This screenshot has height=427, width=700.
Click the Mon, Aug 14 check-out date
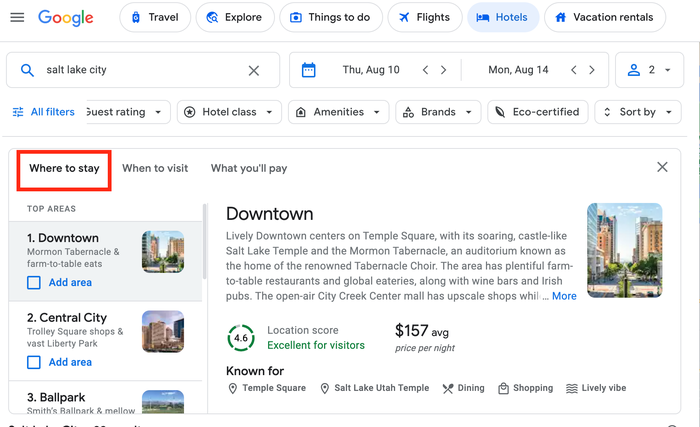point(518,70)
